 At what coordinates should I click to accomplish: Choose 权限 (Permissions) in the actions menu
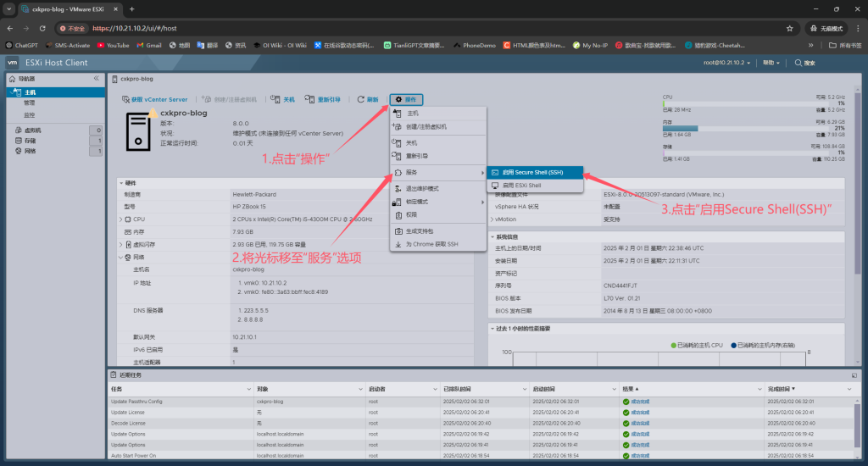(438, 214)
